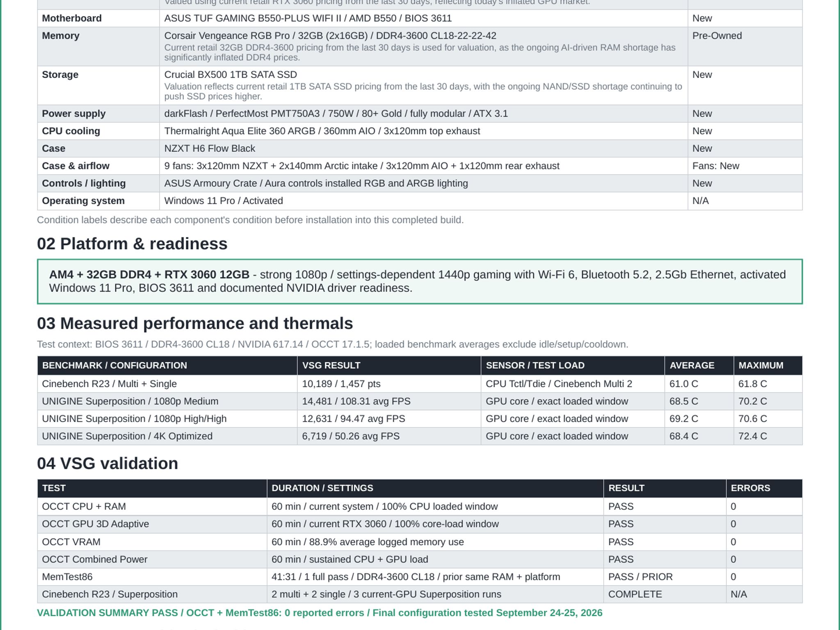
Task: Click the darkFlash PerfectMost PMT750A3 power supply cell
Action: tap(423, 114)
